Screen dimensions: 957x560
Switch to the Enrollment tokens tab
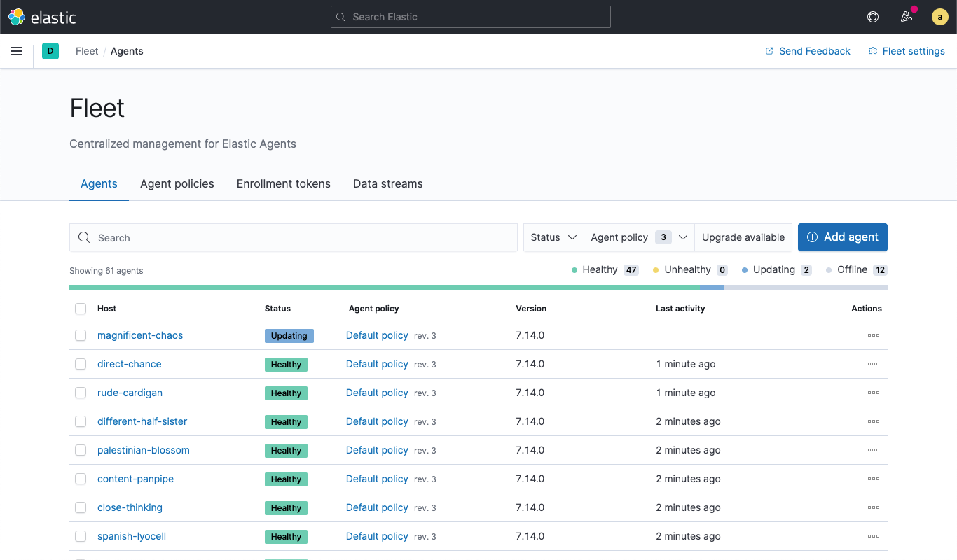coord(284,184)
